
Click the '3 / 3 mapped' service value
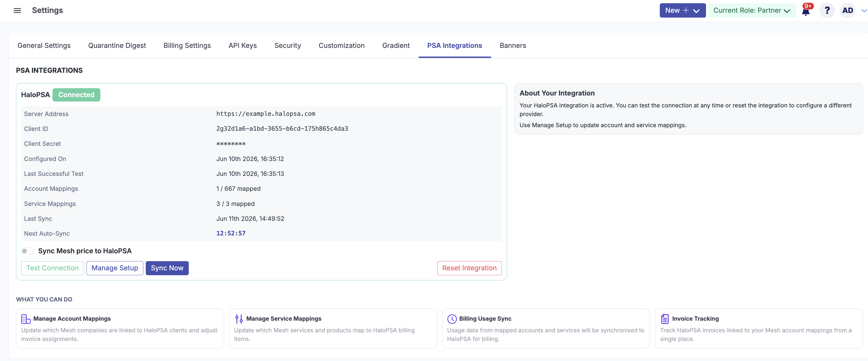(235, 204)
